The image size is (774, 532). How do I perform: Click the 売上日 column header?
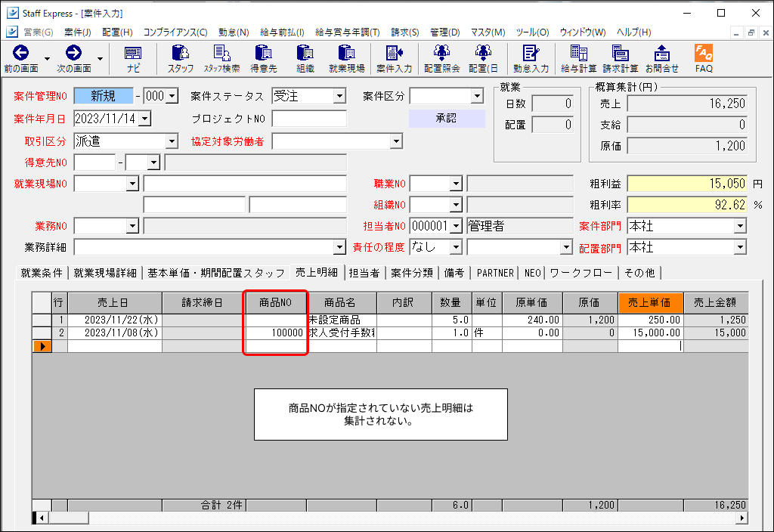click(115, 302)
